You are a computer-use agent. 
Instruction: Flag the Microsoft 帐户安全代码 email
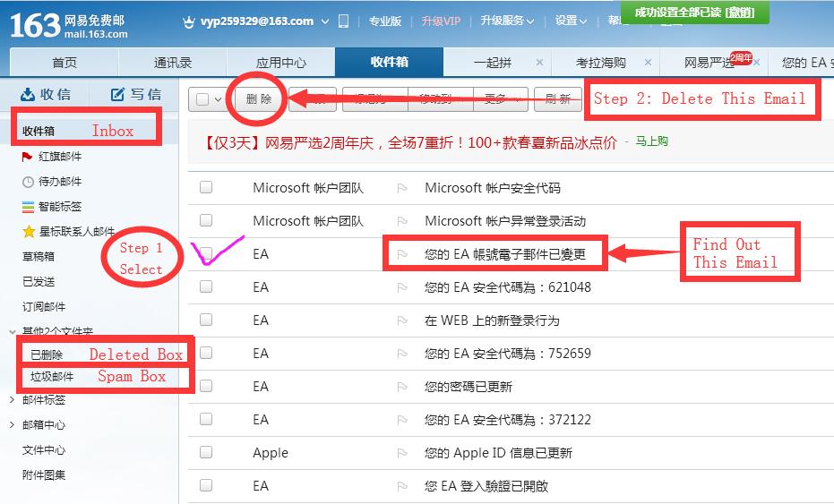click(402, 188)
